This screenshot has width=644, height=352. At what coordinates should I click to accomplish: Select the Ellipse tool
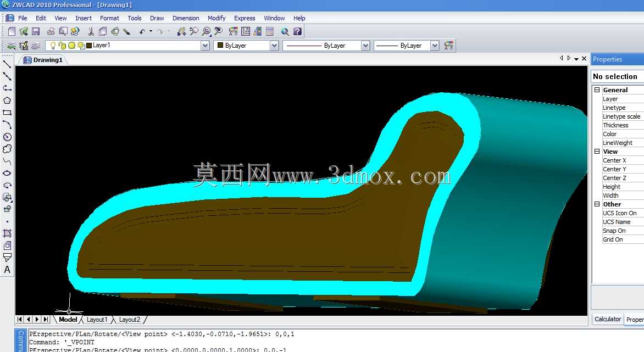7,173
